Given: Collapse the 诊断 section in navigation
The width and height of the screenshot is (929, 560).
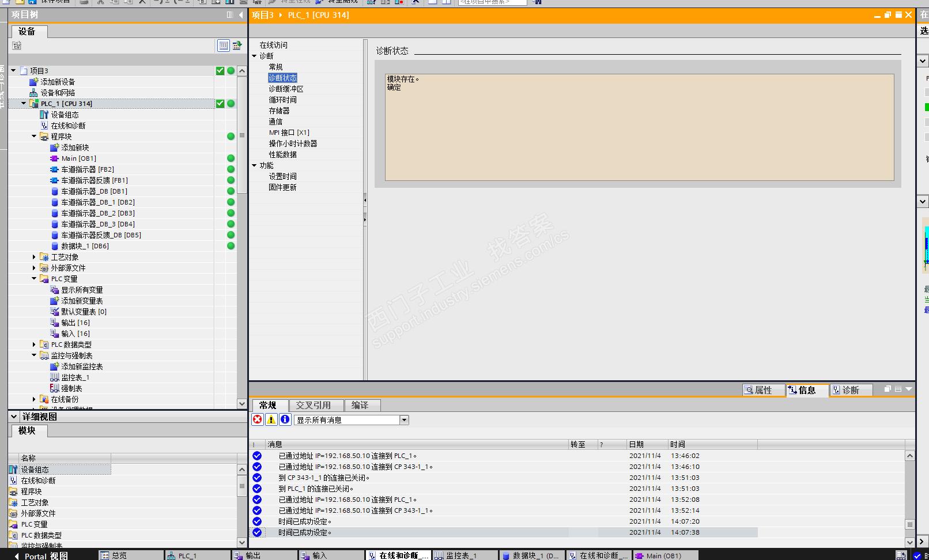Looking at the screenshot, I should pyautogui.click(x=254, y=56).
